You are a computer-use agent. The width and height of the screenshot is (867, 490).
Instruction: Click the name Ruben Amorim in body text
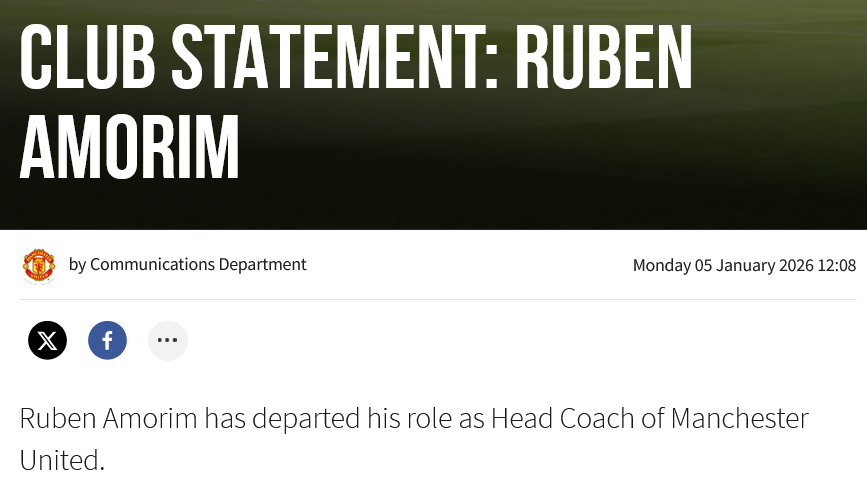pyautogui.click(x=109, y=418)
